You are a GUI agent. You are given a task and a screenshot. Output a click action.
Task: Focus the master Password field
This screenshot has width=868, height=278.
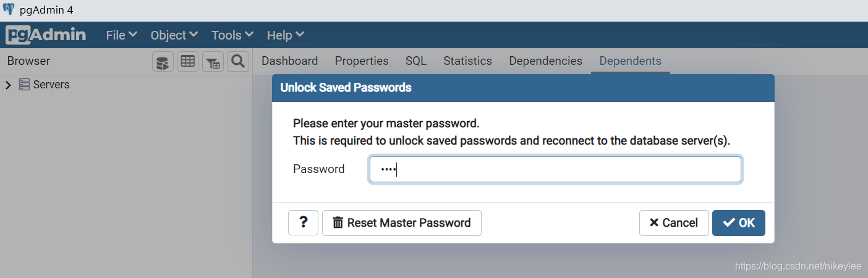pos(555,169)
